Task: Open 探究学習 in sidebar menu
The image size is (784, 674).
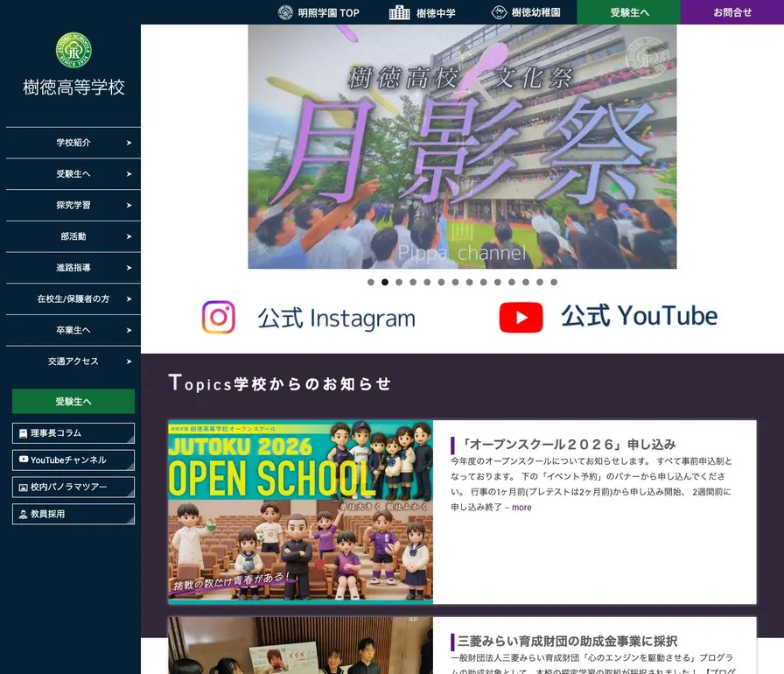Action: click(73, 205)
